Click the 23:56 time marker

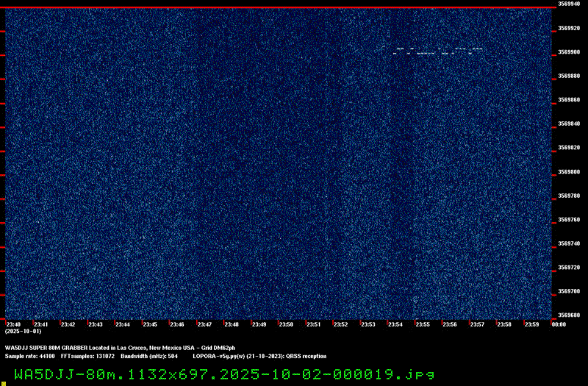tap(450, 324)
